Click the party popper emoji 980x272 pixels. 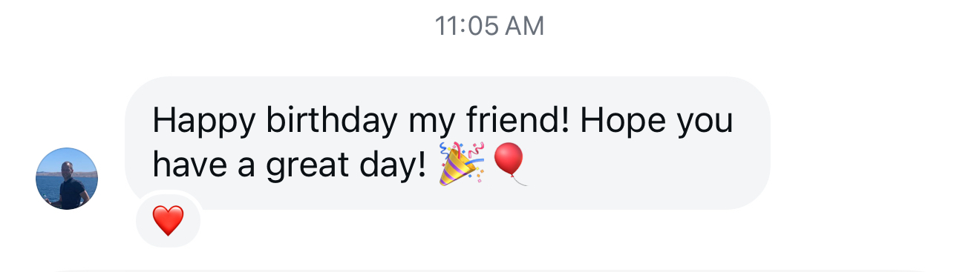click(x=460, y=163)
